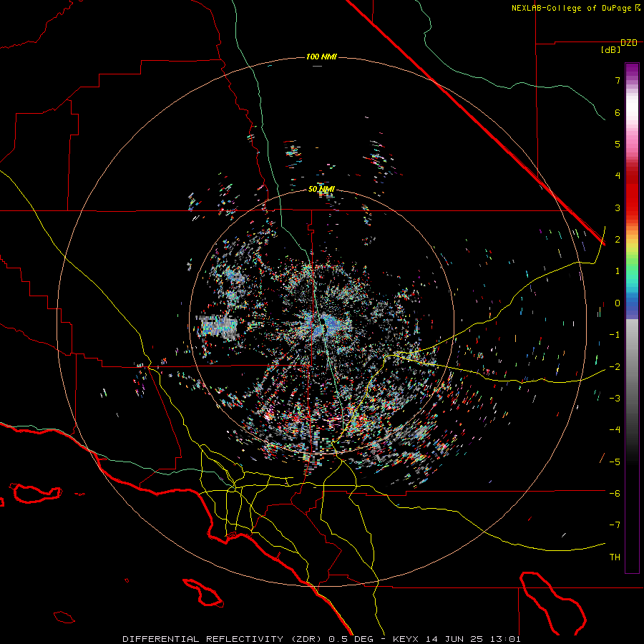The image size is (644, 644).
Task: Click the [dB] unit label
Action: [x=610, y=50]
